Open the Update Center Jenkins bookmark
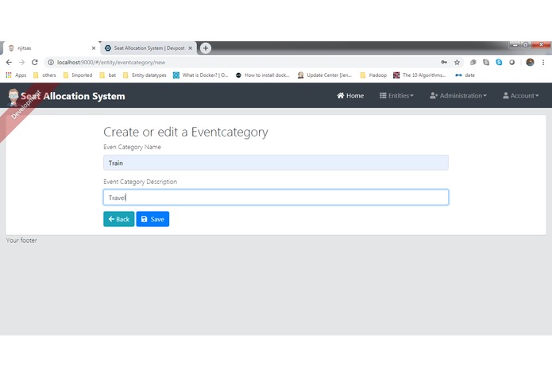The image size is (552, 392). (x=325, y=75)
